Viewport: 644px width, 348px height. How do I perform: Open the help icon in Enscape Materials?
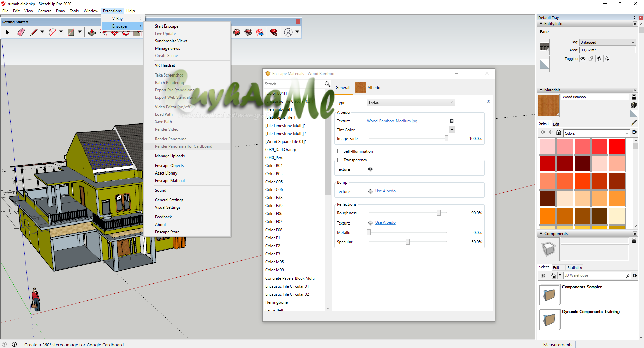(488, 101)
